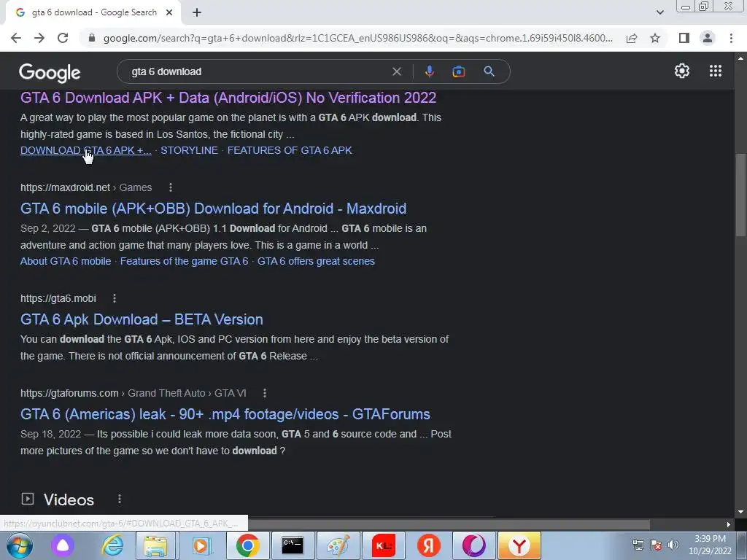
Task: Open Chrome profile avatar menu
Action: coord(708,38)
